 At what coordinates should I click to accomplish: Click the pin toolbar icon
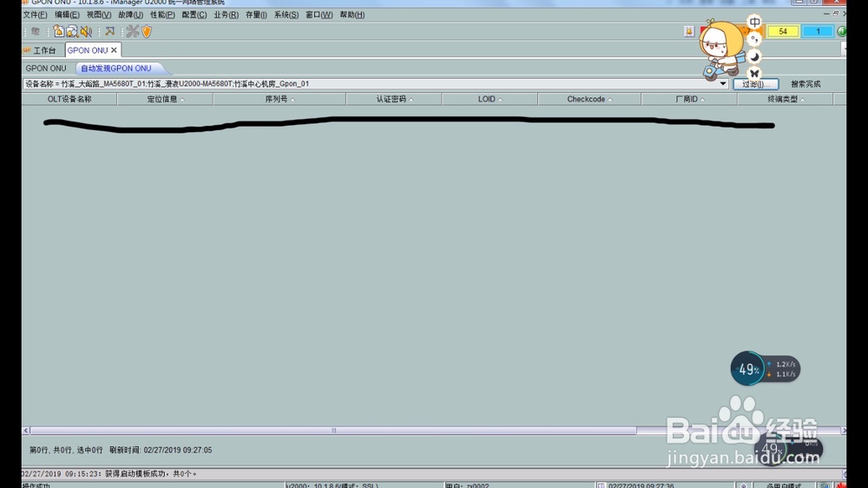[x=109, y=31]
